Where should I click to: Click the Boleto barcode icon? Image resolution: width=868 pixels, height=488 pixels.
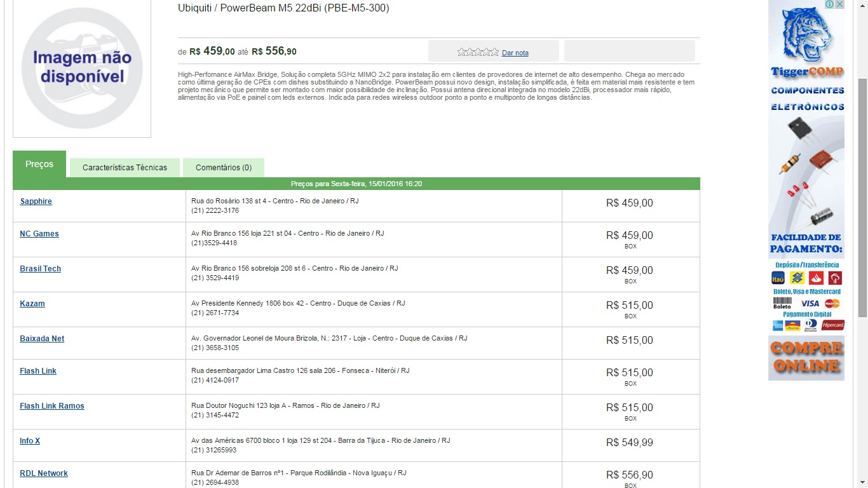coord(782,303)
